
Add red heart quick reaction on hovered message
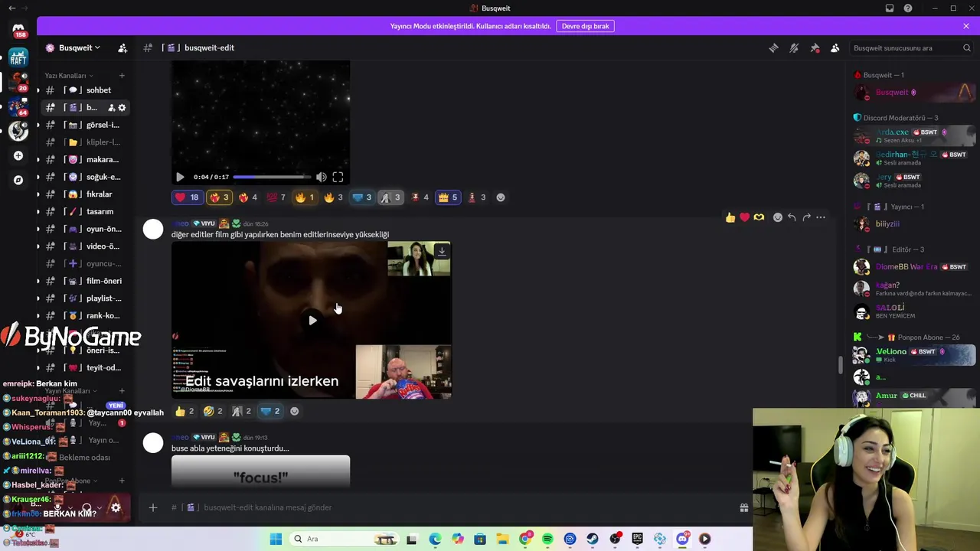point(744,217)
